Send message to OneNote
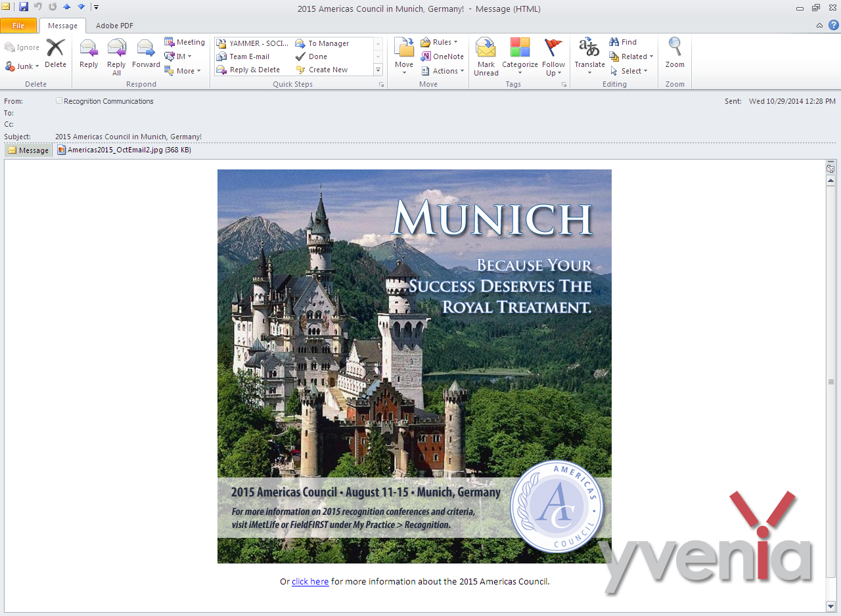841x616 pixels. 442,56
